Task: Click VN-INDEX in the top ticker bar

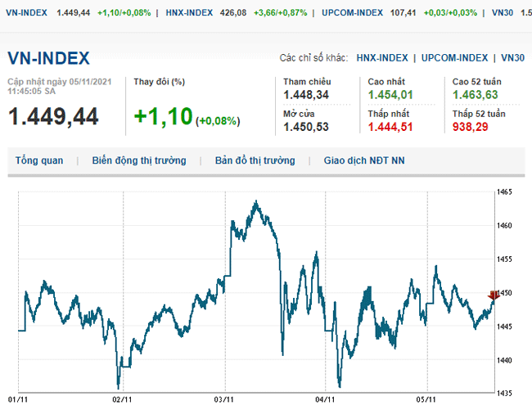Action: (x=25, y=13)
